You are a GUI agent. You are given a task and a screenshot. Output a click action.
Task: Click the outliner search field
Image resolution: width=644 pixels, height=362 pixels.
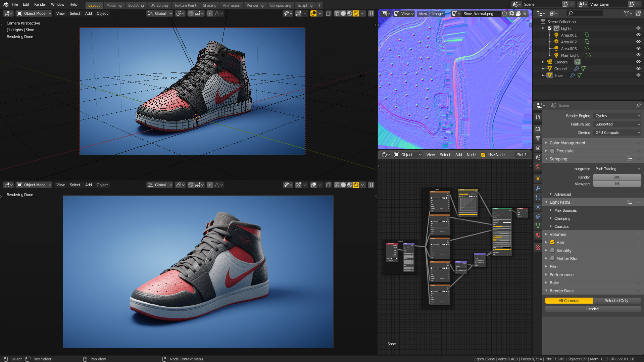584,13
